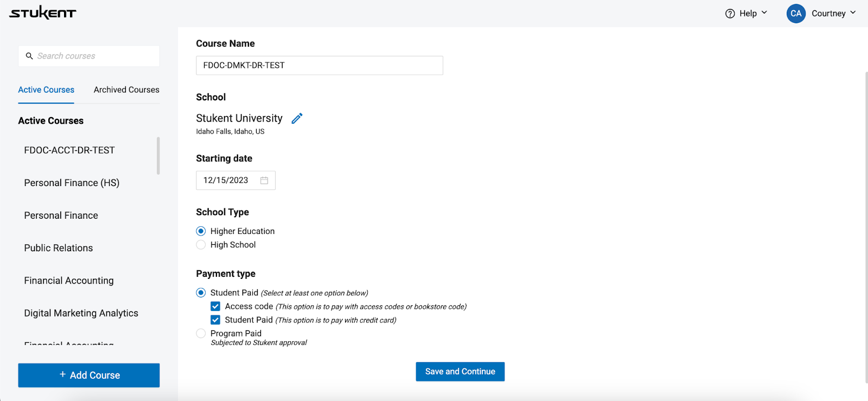The width and height of the screenshot is (868, 401).
Task: Click the main page scrollbar
Action: coord(866,227)
